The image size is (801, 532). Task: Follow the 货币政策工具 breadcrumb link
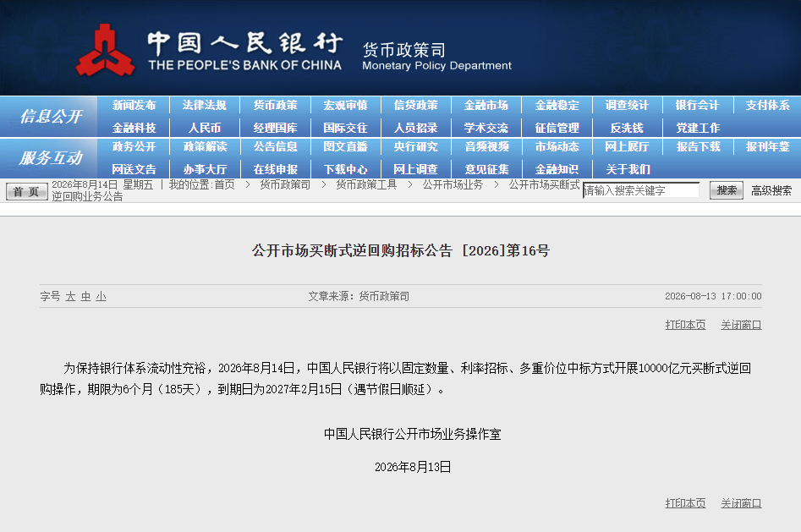[366, 184]
